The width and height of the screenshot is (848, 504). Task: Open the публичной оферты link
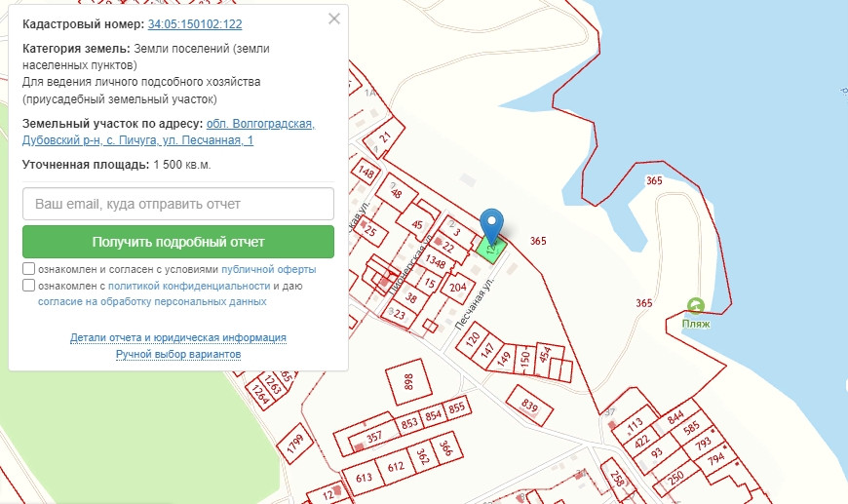pos(268,269)
